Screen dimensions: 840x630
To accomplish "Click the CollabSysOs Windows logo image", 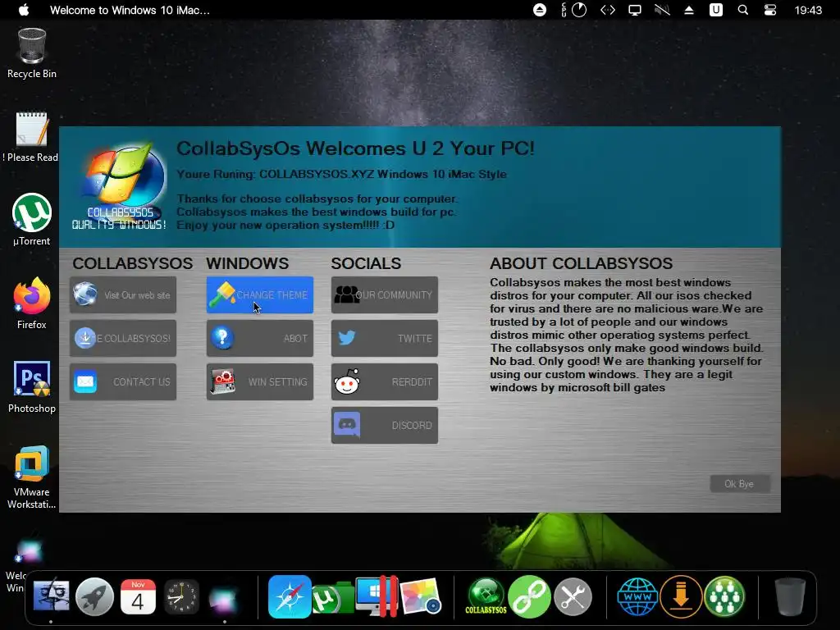I will pyautogui.click(x=120, y=185).
